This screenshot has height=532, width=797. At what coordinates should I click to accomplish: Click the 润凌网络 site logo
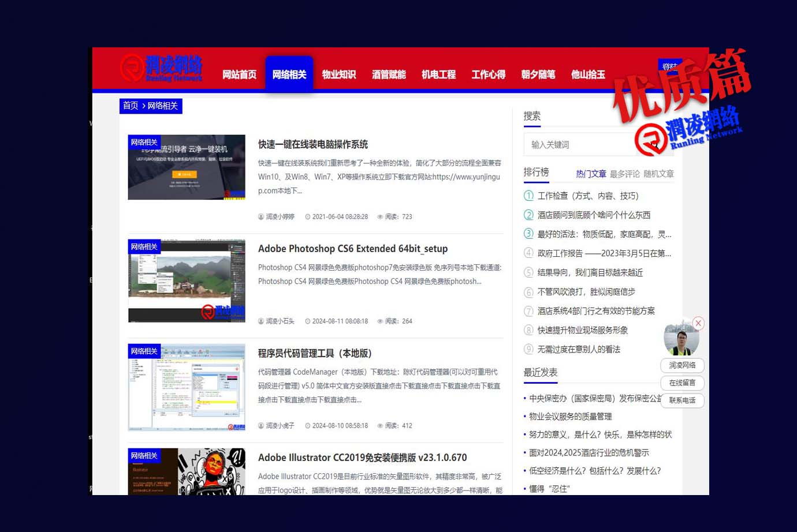click(161, 69)
